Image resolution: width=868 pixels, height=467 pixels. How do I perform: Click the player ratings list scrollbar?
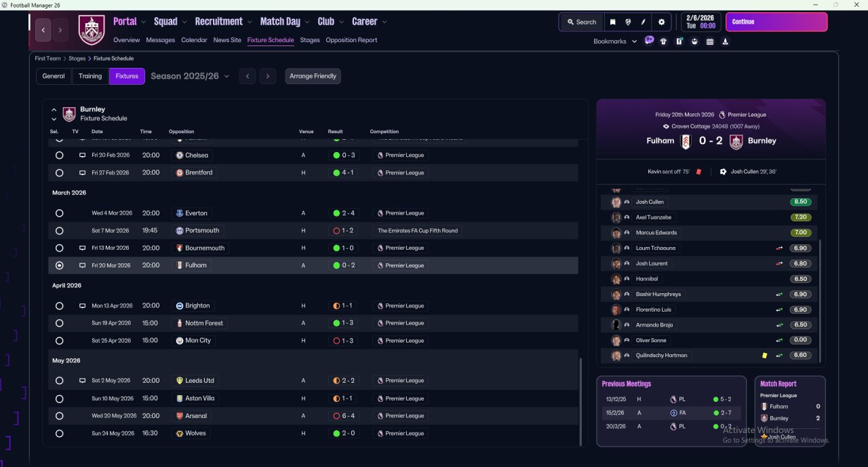click(x=821, y=300)
